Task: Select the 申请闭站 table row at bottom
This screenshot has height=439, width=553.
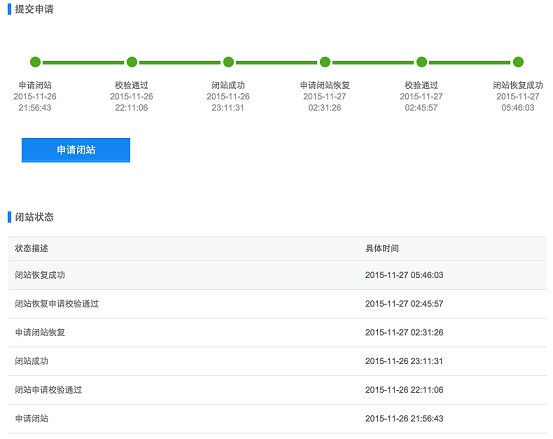Action: pyautogui.click(x=277, y=419)
